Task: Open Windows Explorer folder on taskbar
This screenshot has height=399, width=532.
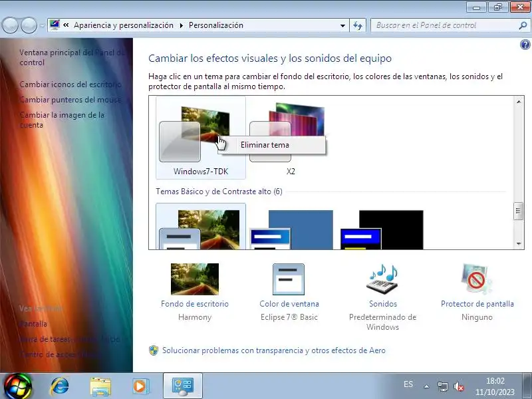Action: pyautogui.click(x=100, y=386)
